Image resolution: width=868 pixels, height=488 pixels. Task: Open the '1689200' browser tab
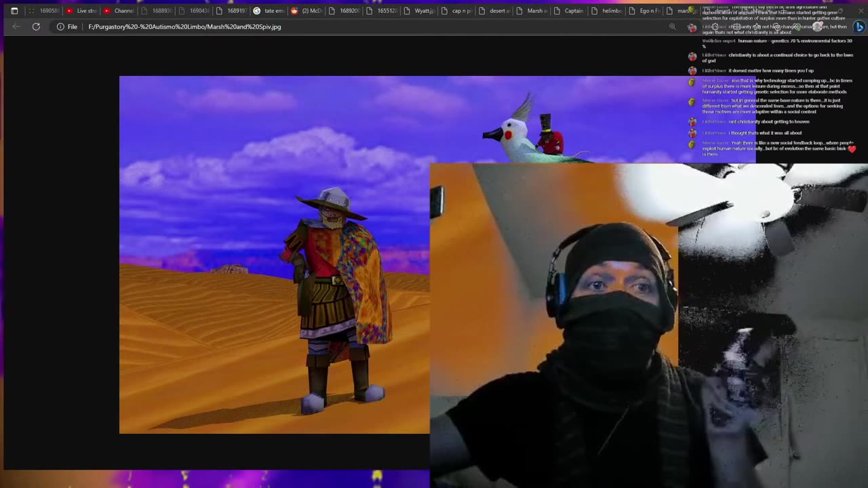pyautogui.click(x=344, y=11)
